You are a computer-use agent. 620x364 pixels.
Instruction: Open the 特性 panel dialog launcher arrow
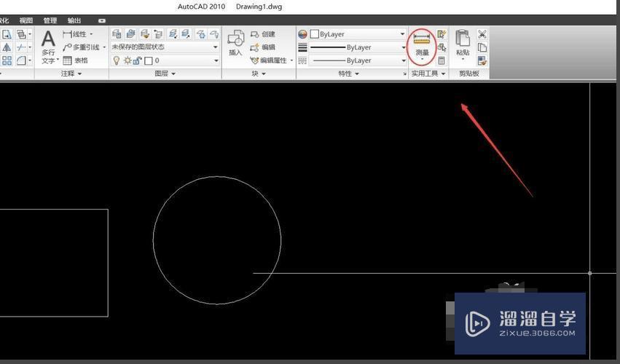click(x=404, y=74)
